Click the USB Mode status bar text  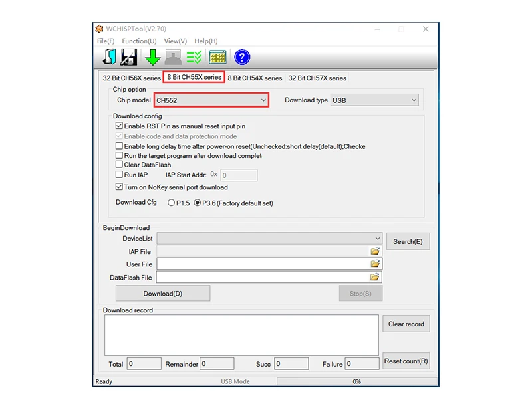click(x=235, y=381)
